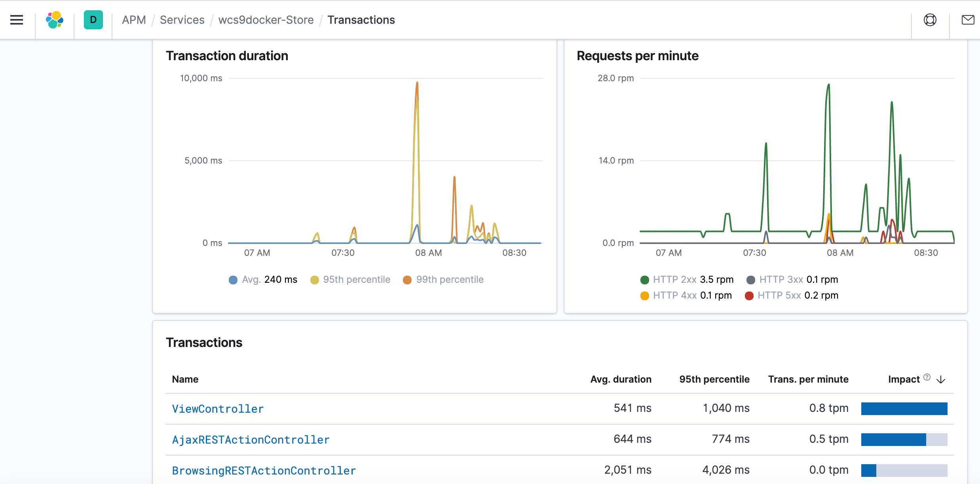
Task: Sort by 95th percentile column header
Action: [x=714, y=379]
